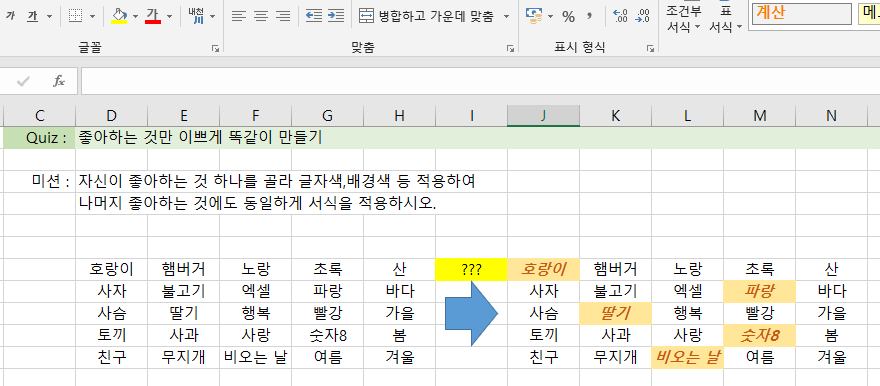Apply comma style
The width and height of the screenshot is (880, 386).
click(x=589, y=16)
